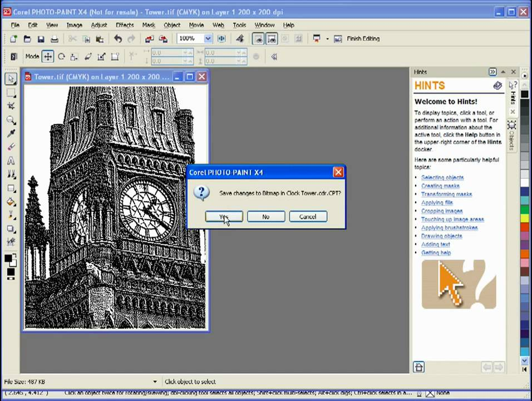Screen dimensions: 532x401
Task: Open the Mask menu
Action: point(149,25)
